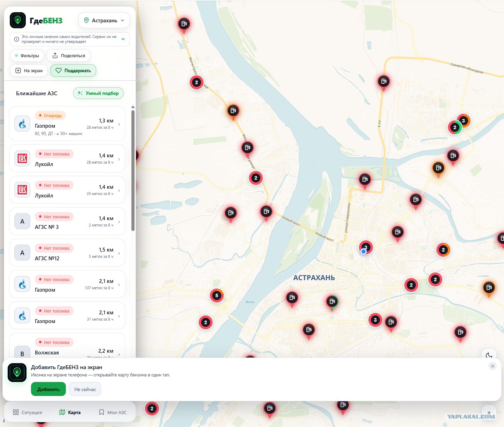
Task: Click the Lukoil logo in the 28 меток row
Action: [22, 159]
